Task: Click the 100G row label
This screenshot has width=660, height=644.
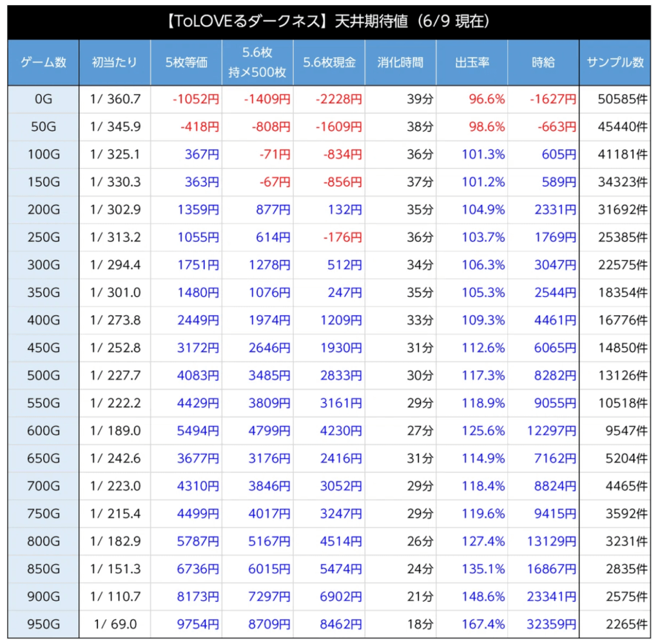Action: point(43,155)
